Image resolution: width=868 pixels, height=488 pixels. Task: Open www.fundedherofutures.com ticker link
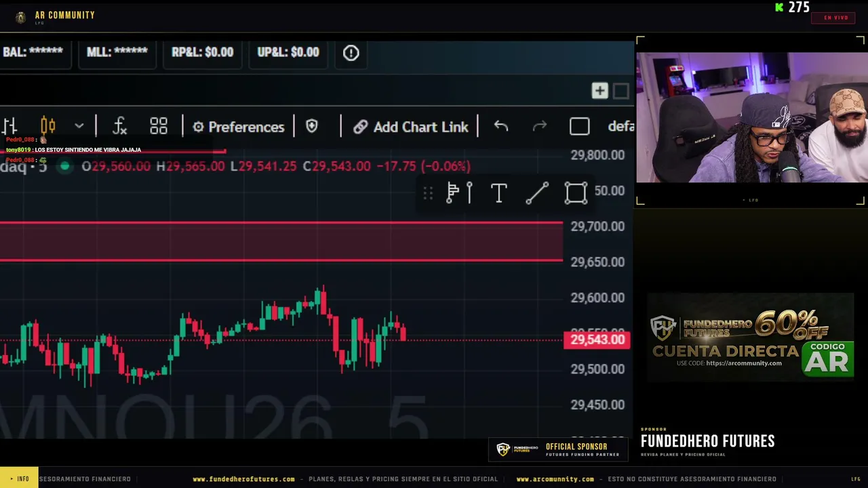(244, 479)
